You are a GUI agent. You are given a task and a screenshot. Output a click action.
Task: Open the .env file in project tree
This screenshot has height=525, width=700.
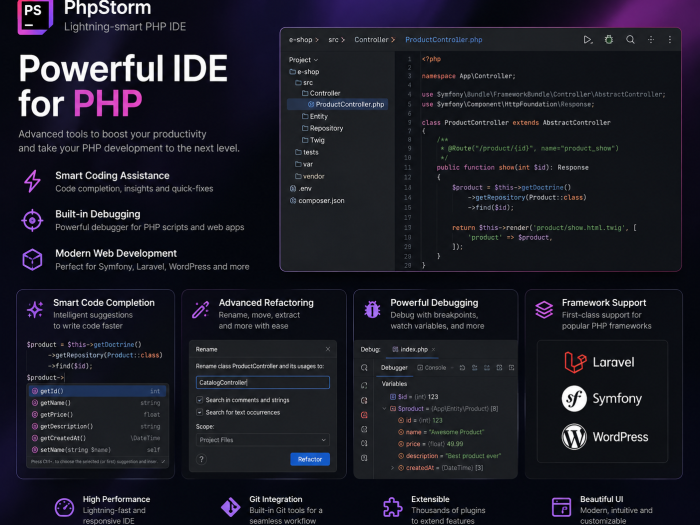coord(301,188)
